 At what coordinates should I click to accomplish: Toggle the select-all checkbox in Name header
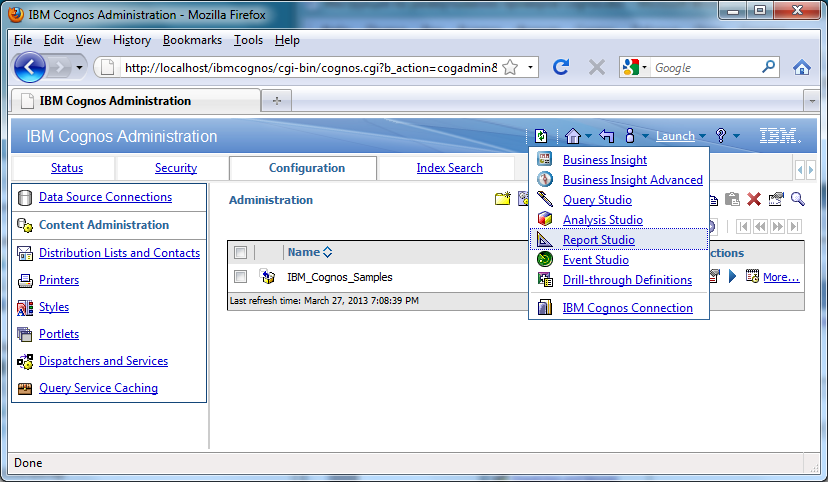click(240, 252)
